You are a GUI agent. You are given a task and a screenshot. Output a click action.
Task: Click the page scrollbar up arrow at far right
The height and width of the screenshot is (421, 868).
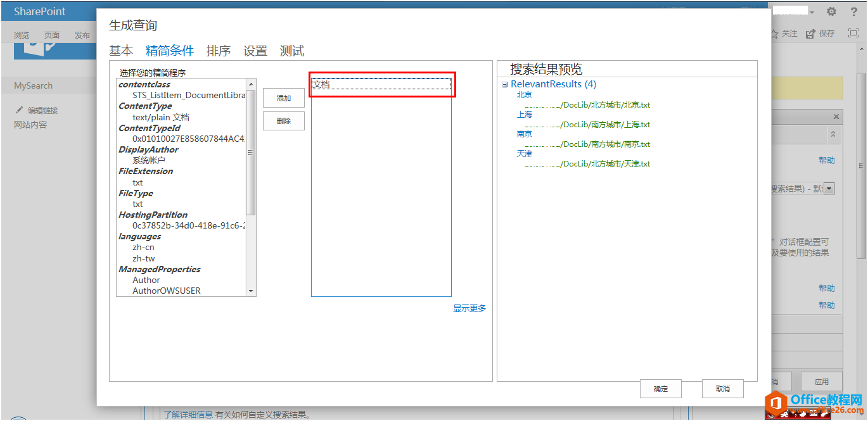click(x=861, y=48)
